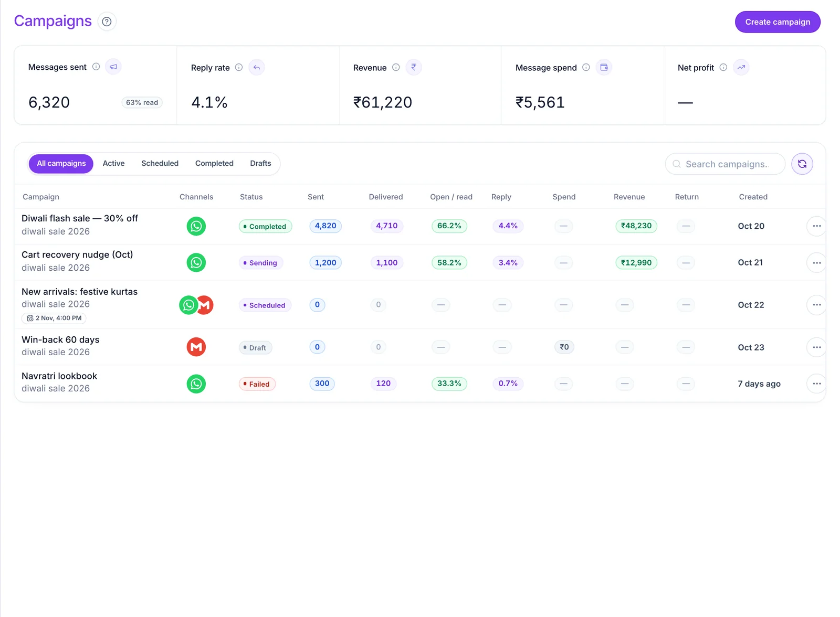Open the Campaigns help question-mark icon
This screenshot has height=617, width=840.
107,22
